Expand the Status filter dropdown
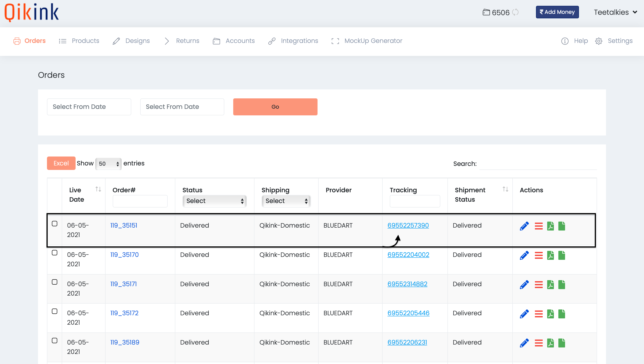 [214, 201]
